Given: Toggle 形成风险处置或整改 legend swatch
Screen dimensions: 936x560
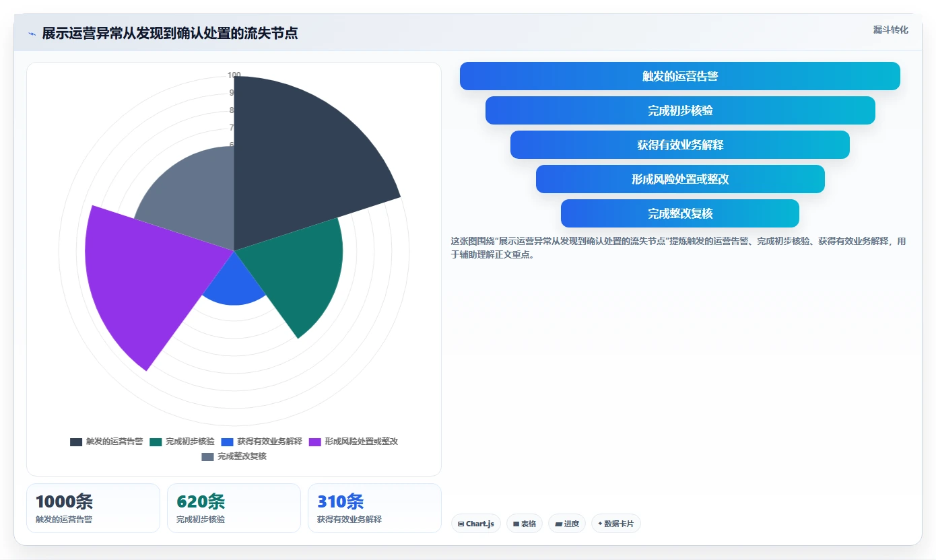Looking at the screenshot, I should click(x=315, y=442).
